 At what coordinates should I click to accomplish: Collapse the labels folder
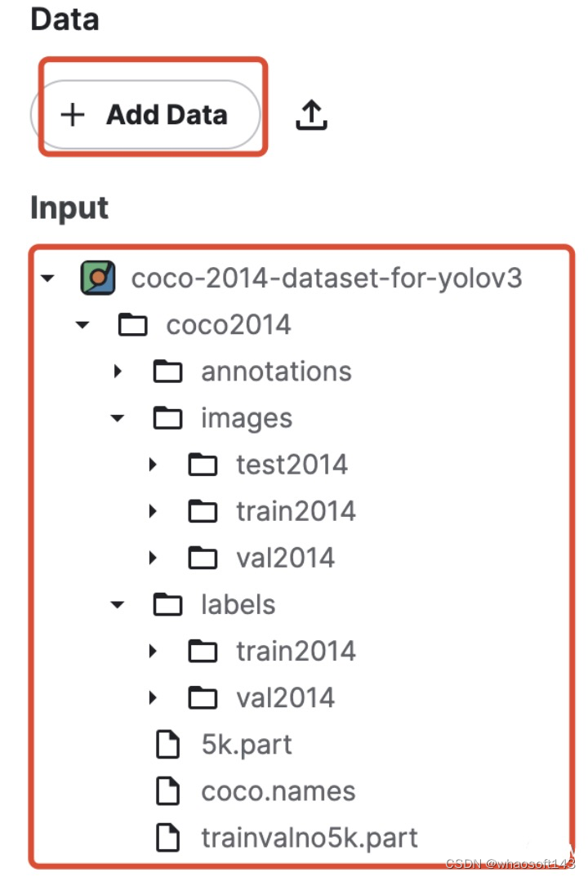(x=118, y=604)
